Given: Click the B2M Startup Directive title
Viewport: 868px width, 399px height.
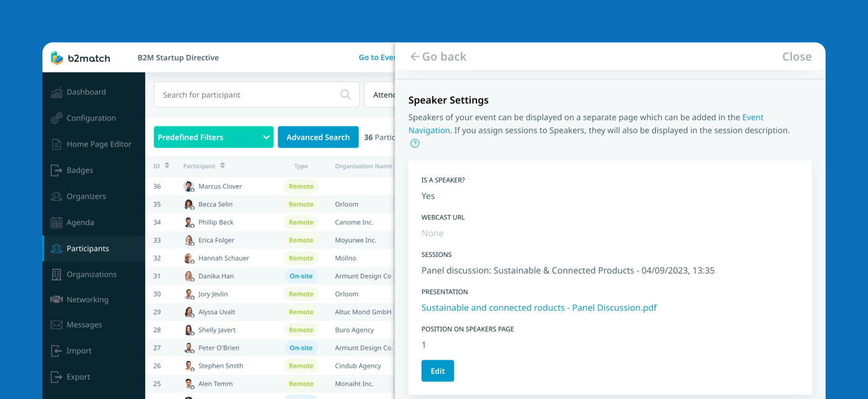Looking at the screenshot, I should pos(178,58).
